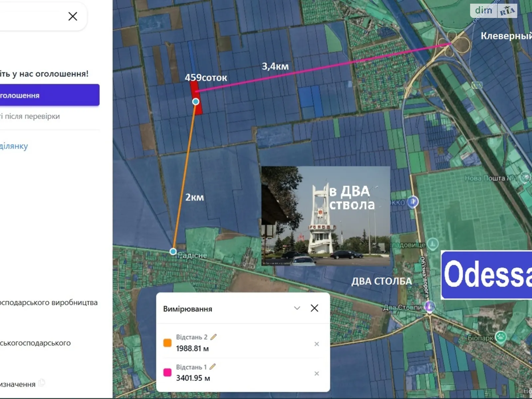The height and width of the screenshot is (399, 532).
Task: Click the dim.ria logo watermark
Action: click(x=493, y=11)
